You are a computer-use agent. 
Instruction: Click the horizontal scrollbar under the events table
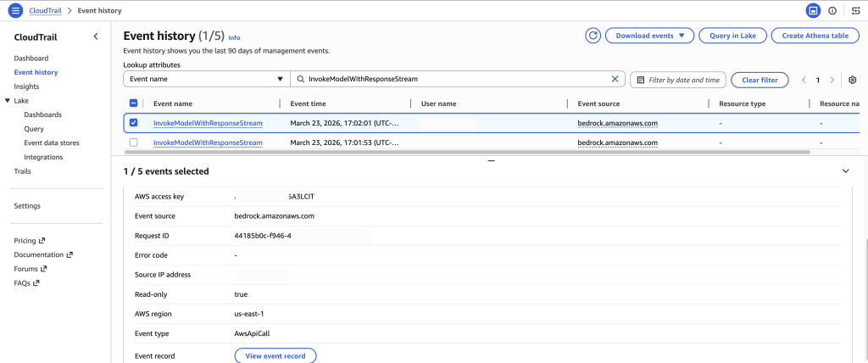(467, 152)
